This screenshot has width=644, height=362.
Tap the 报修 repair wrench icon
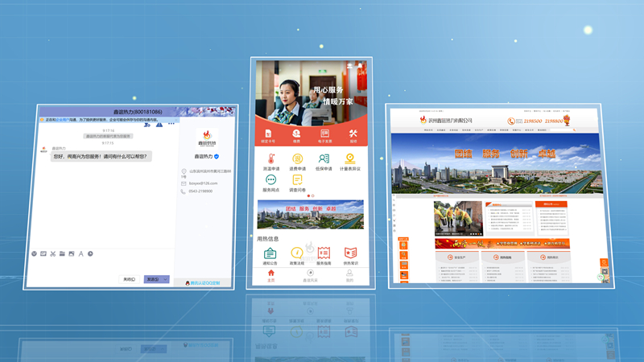point(353,135)
